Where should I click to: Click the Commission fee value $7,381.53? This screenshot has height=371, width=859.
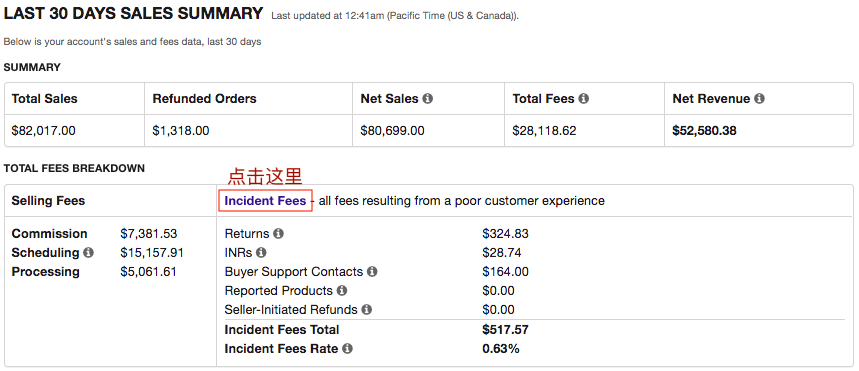pyautogui.click(x=148, y=233)
